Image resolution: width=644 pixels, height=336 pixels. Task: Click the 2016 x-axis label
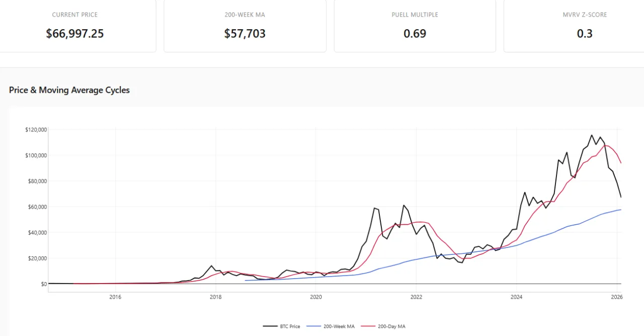[x=115, y=297]
